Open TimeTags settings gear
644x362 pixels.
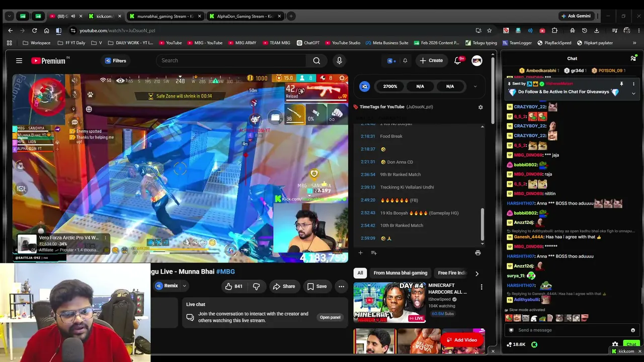[x=480, y=107]
